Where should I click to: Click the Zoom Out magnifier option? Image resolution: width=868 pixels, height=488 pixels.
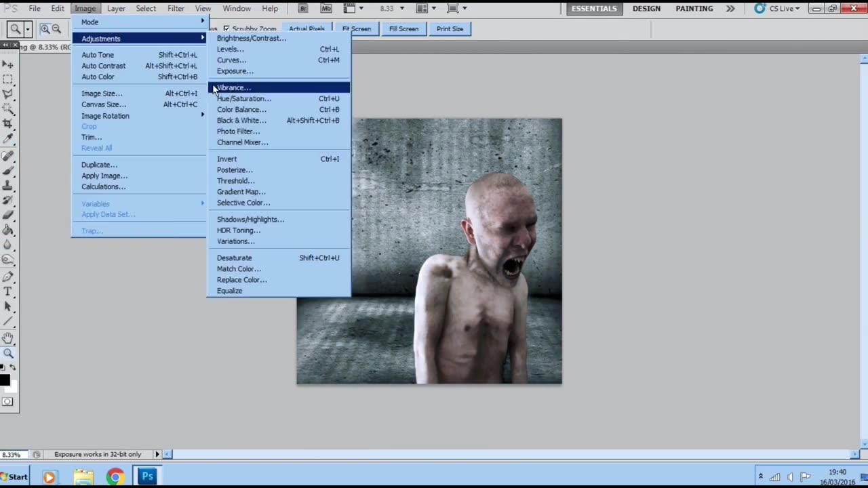[x=56, y=28]
